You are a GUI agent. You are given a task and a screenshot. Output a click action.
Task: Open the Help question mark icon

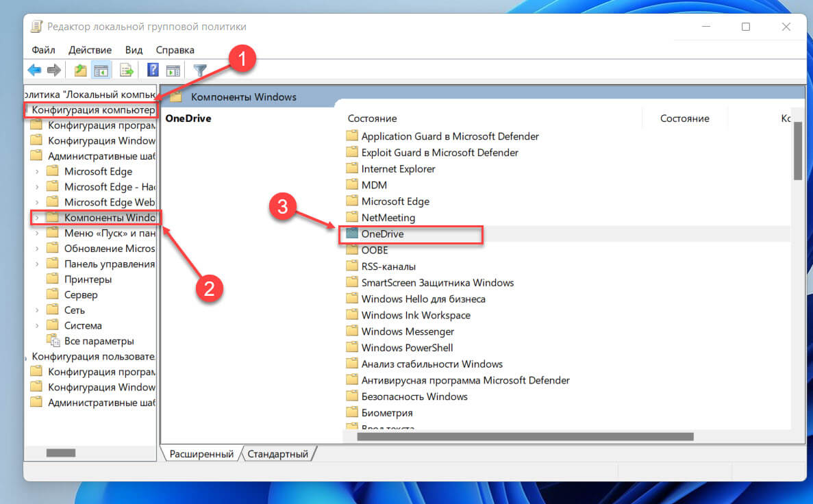point(153,70)
